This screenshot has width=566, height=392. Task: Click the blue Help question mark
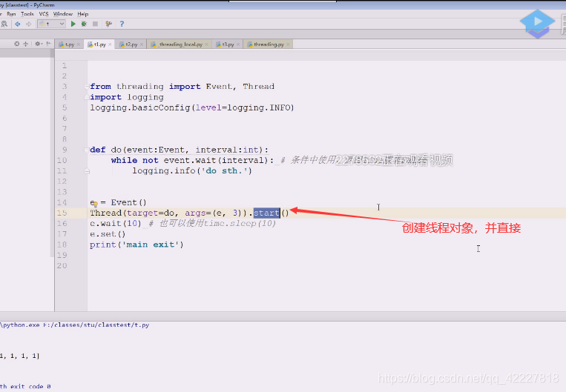(122, 24)
